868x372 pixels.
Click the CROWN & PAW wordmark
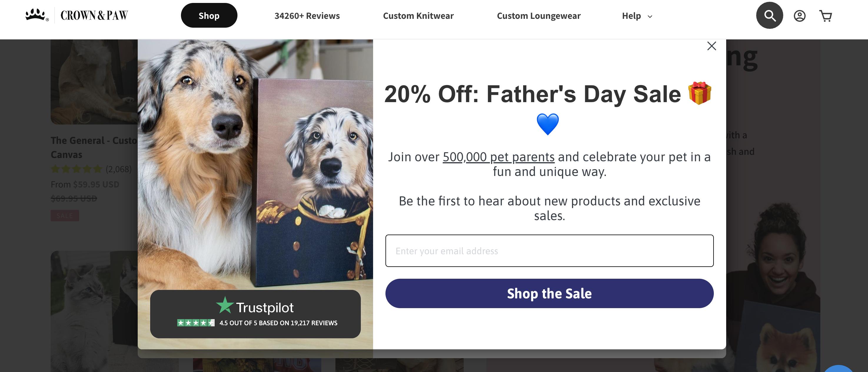(94, 16)
